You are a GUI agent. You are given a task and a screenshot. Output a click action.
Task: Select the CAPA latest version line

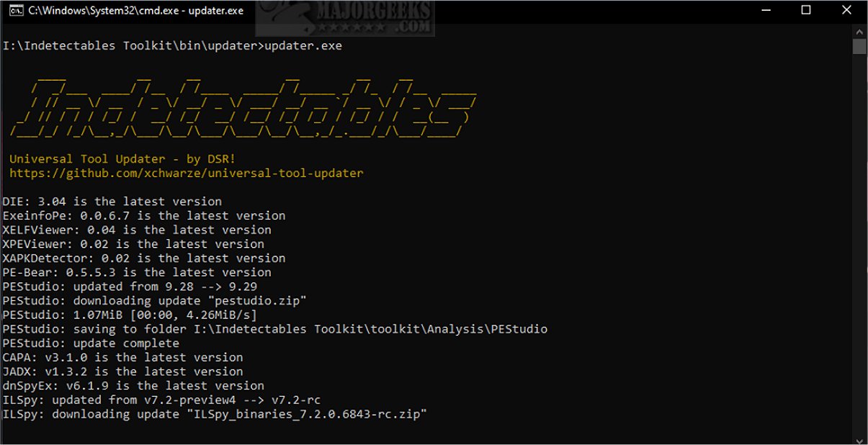[122, 357]
